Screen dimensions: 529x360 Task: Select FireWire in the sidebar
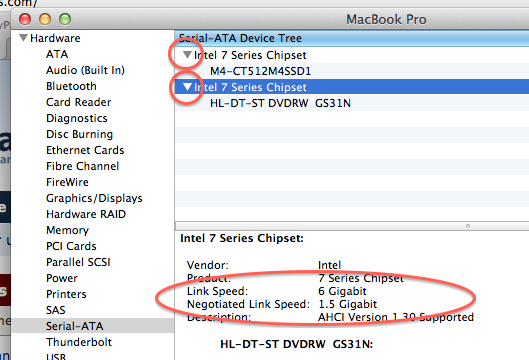click(67, 182)
